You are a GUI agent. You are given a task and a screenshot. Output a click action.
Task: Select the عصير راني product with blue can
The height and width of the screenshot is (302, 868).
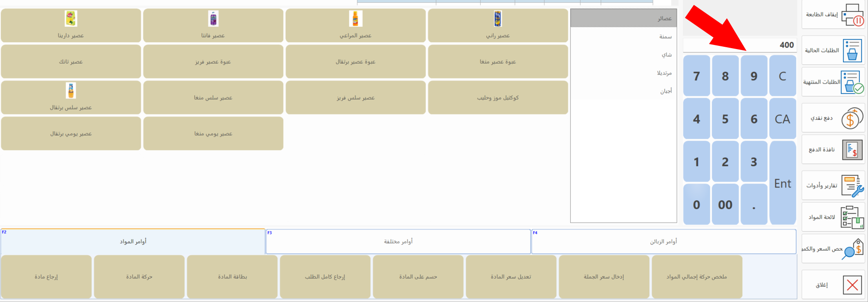pos(498,25)
